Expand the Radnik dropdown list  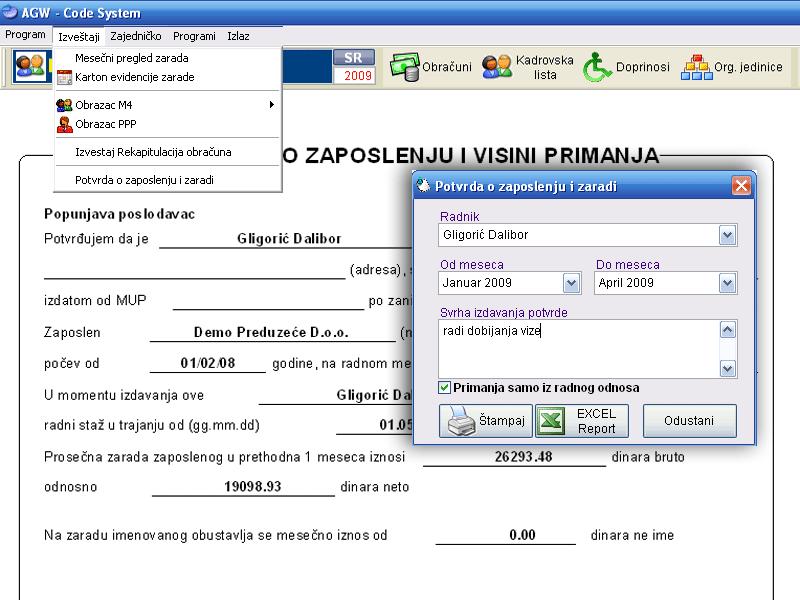[x=727, y=235]
